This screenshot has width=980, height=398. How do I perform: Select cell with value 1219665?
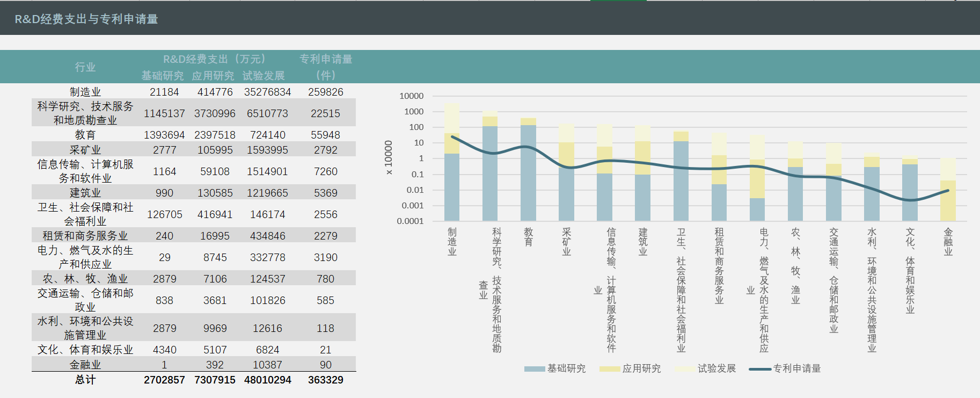click(x=268, y=193)
